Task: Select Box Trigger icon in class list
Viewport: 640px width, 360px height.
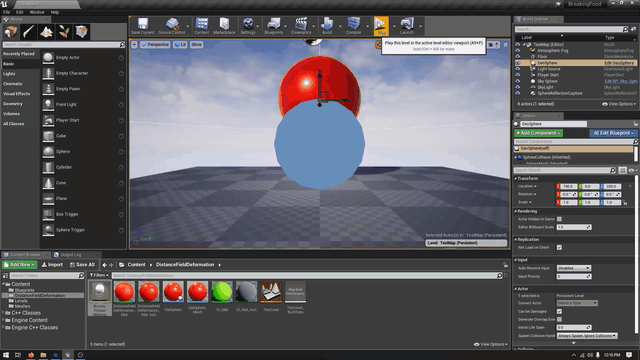Action: [48, 214]
